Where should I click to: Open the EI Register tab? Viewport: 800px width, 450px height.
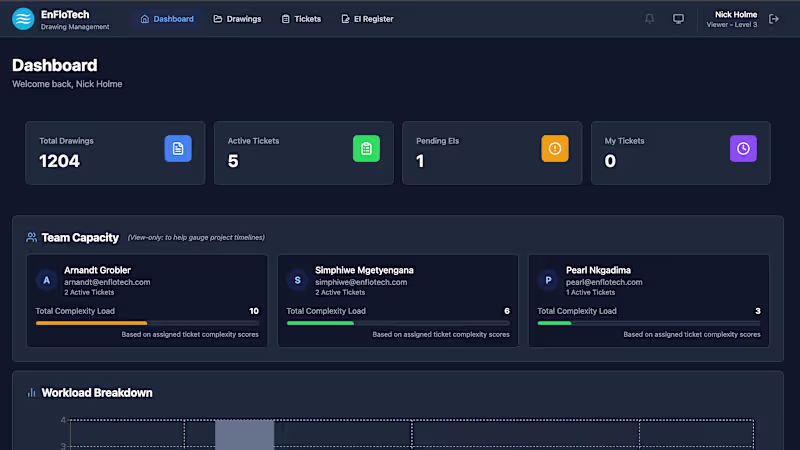(367, 19)
